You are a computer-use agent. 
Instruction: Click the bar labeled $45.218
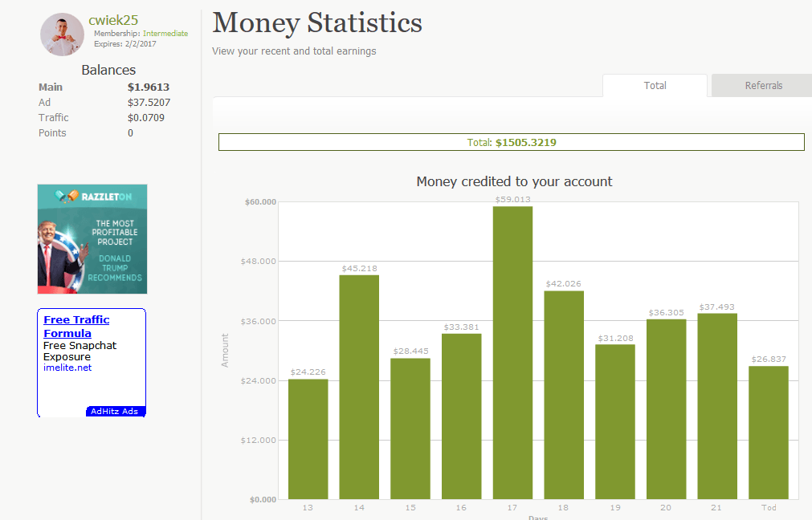(359, 387)
